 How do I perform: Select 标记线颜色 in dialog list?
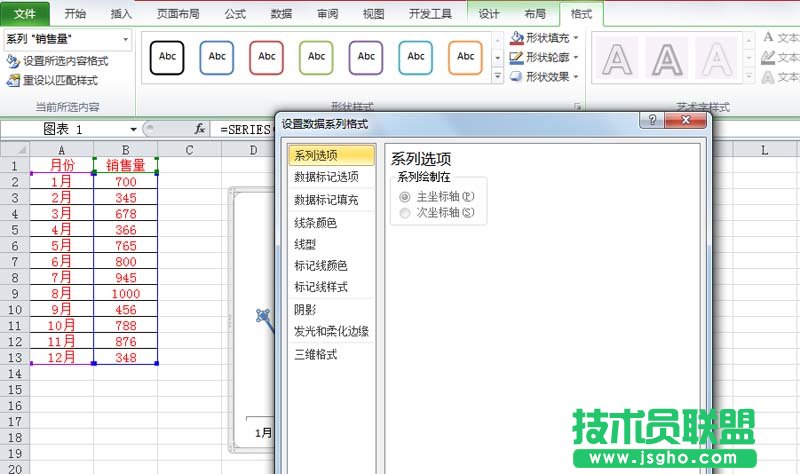pyautogui.click(x=332, y=266)
